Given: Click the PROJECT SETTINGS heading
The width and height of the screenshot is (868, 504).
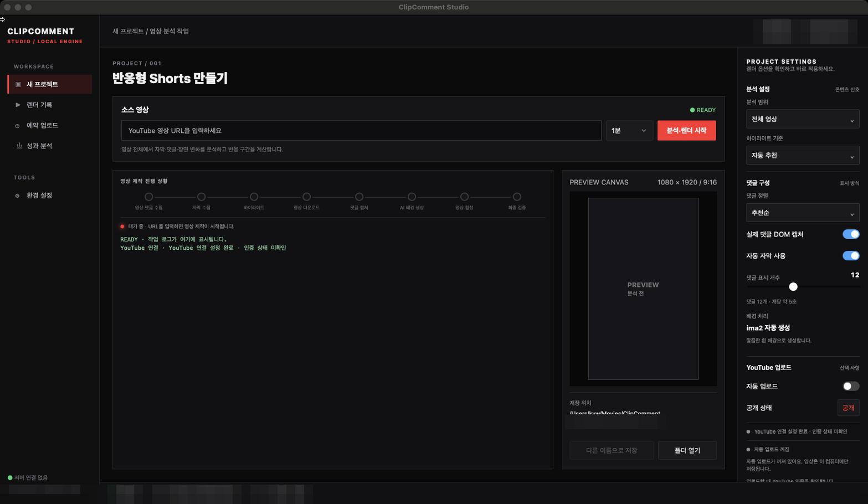Looking at the screenshot, I should click(781, 61).
